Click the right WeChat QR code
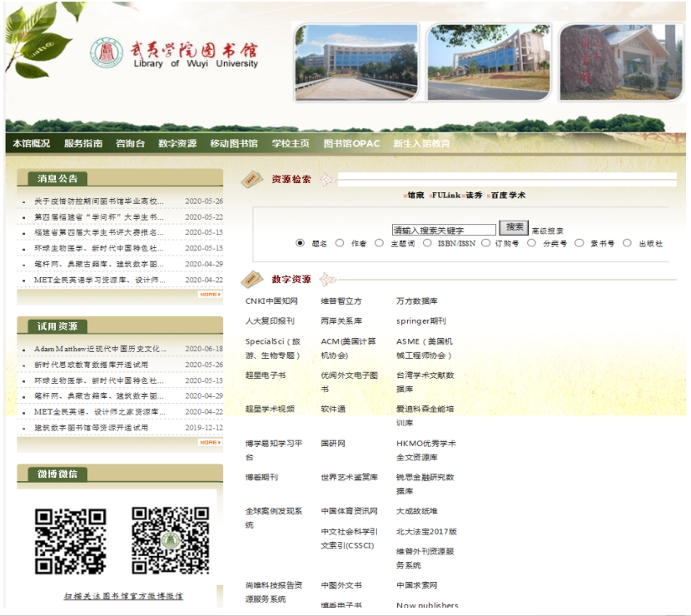Image resolution: width=691 pixels, height=616 pixels. pos(170,541)
